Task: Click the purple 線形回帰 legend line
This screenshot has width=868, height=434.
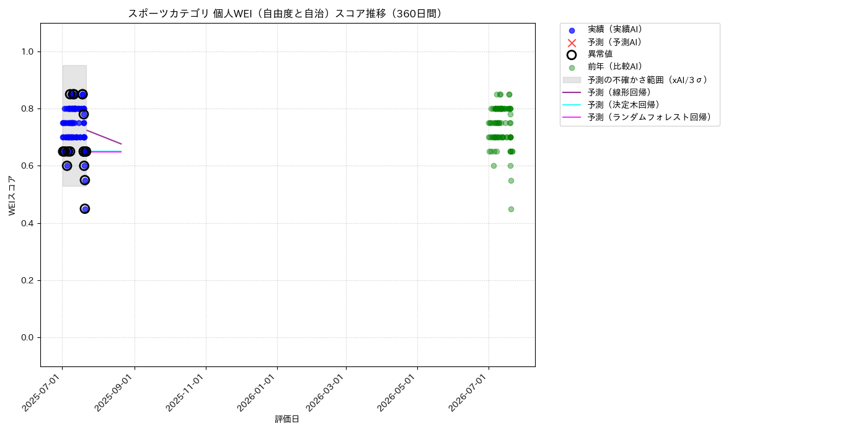Action: pyautogui.click(x=572, y=92)
